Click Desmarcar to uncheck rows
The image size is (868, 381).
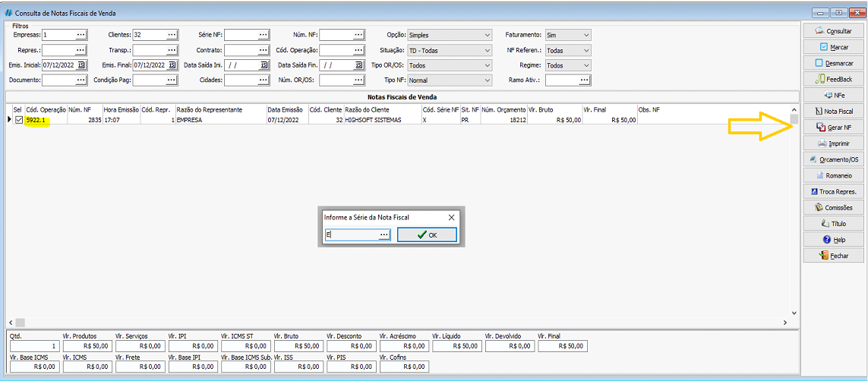833,63
